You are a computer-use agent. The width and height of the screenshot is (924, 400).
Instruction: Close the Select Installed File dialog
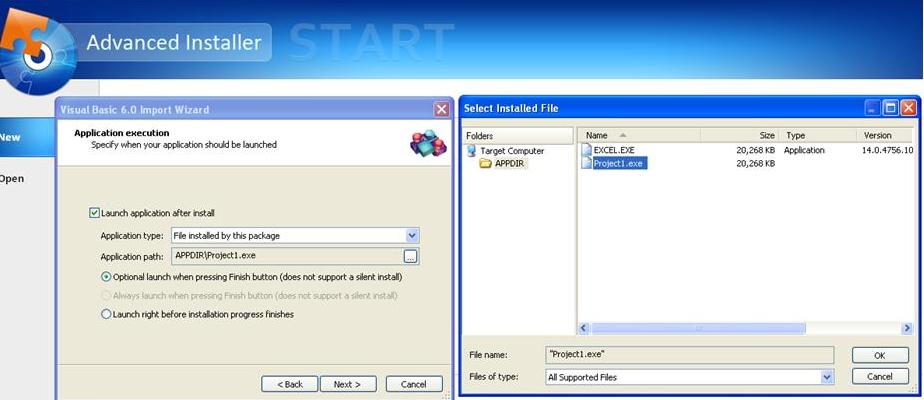click(908, 108)
